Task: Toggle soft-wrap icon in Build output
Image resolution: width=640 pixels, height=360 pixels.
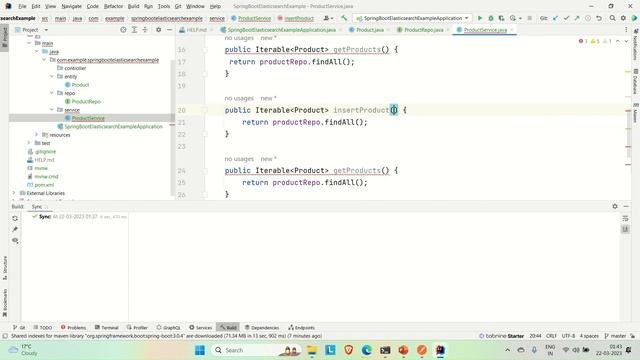Action: [x=625, y=219]
